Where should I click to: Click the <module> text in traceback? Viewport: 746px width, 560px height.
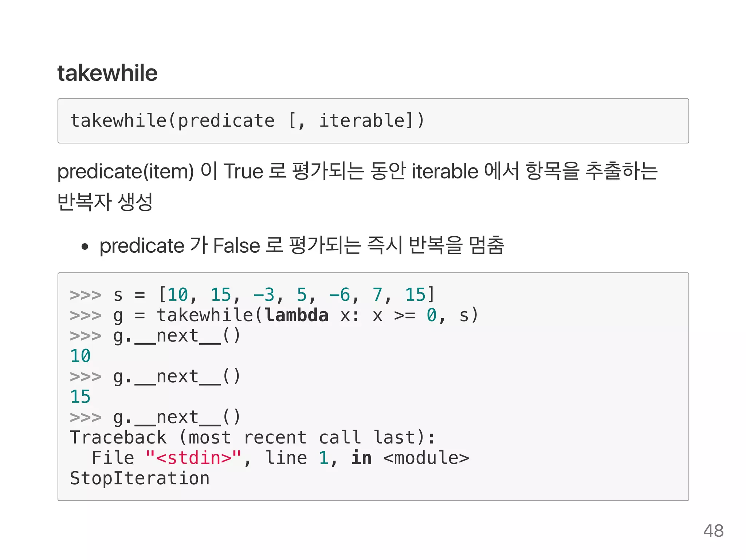coord(426,458)
